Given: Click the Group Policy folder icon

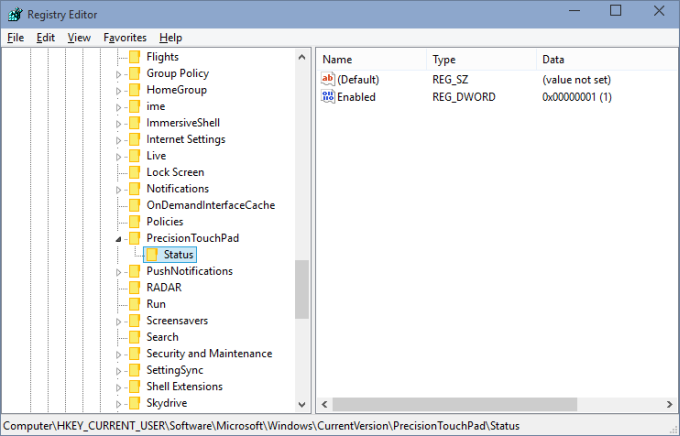Looking at the screenshot, I should 135,73.
